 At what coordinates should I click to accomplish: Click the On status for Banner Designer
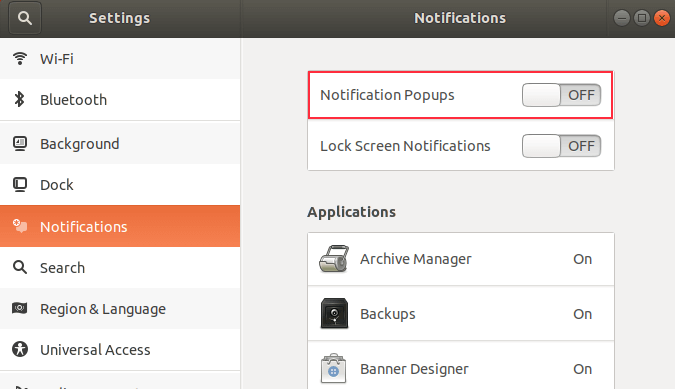pos(582,369)
